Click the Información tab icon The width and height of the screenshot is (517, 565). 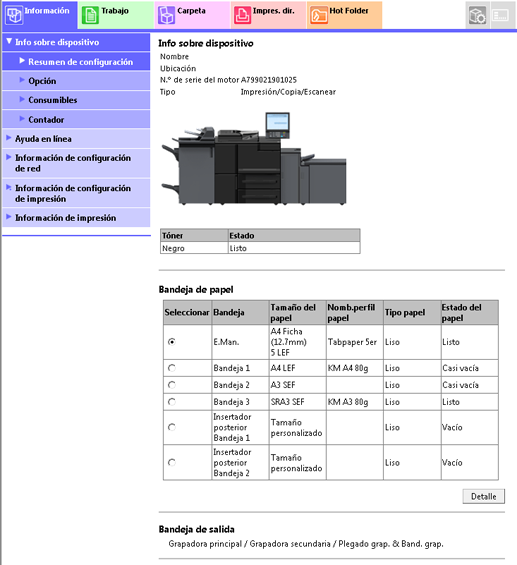(x=14, y=15)
